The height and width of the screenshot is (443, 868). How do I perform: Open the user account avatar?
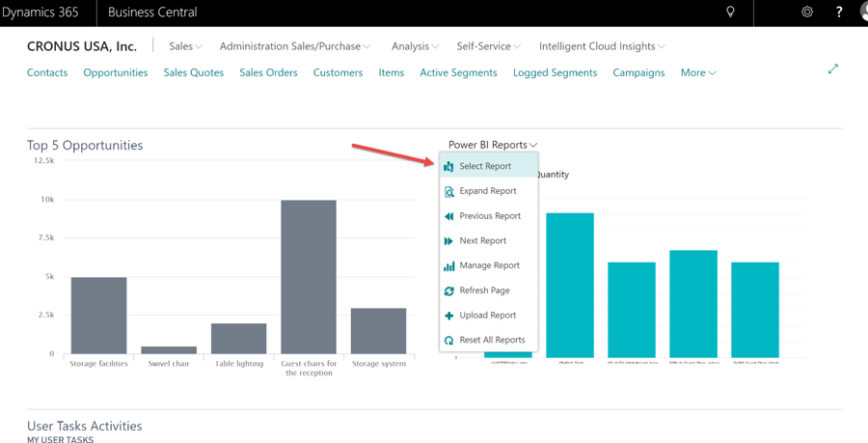pos(864,12)
